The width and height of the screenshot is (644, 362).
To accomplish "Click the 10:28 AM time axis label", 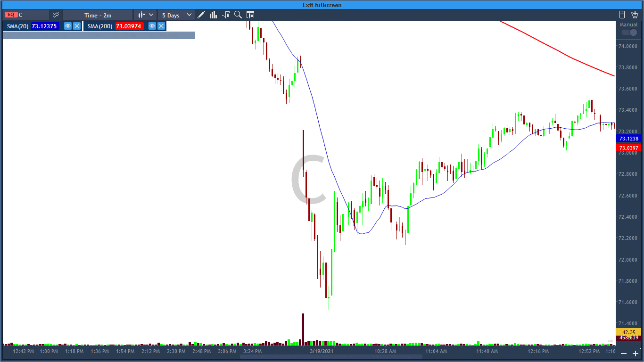I will point(385,351).
